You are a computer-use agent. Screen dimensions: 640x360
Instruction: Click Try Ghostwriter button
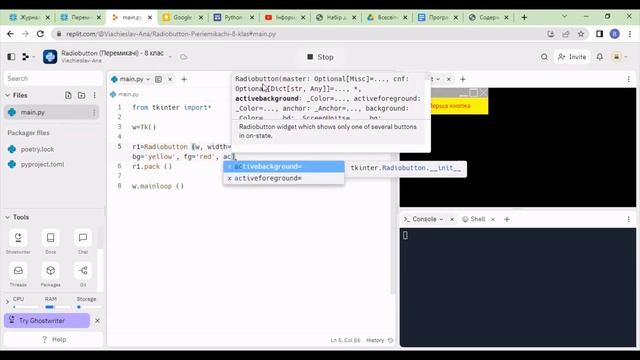click(x=47, y=321)
